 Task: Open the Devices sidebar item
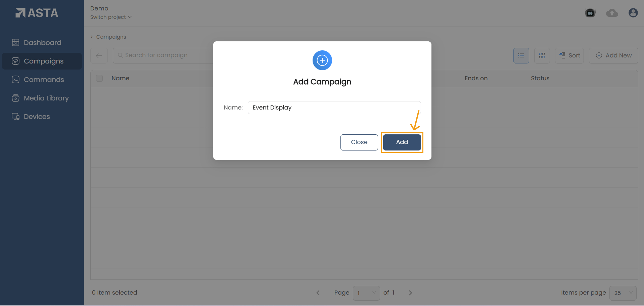(37, 117)
